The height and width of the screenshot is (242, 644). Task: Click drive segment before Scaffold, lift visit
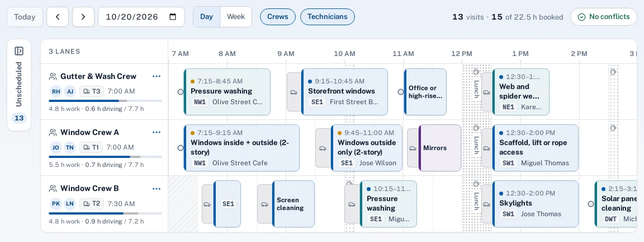486,148
